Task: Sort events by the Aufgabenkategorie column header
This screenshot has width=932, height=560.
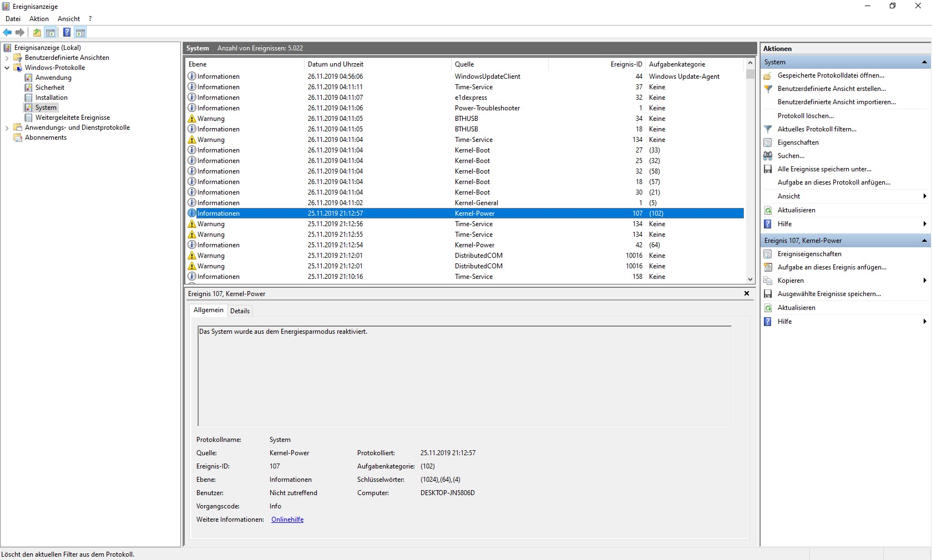Action: [696, 64]
